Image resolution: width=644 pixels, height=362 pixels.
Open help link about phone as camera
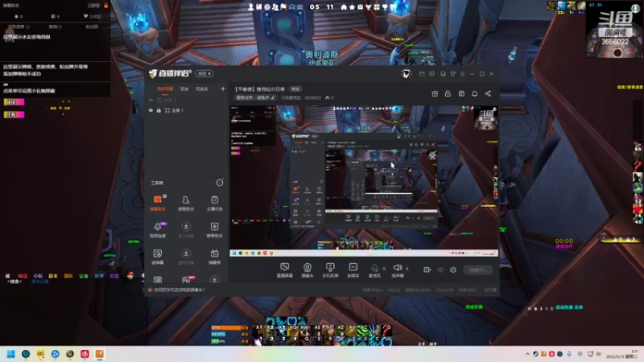coord(179,290)
